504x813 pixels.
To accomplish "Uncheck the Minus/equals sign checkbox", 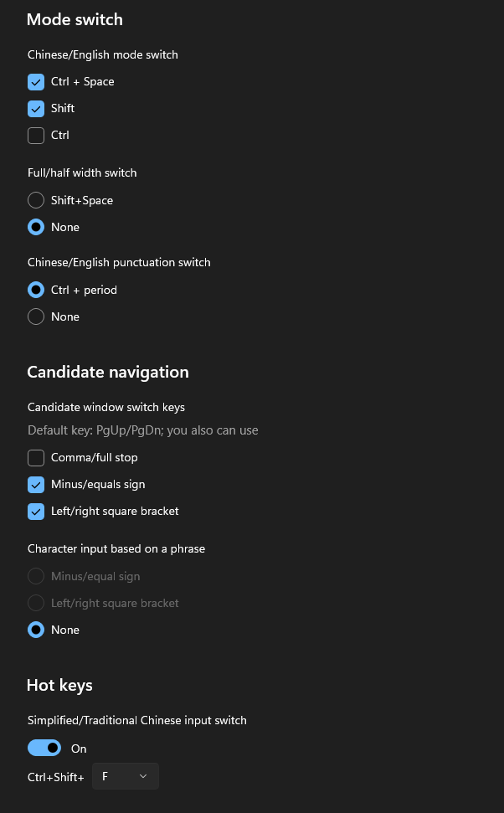I will click(x=35, y=484).
